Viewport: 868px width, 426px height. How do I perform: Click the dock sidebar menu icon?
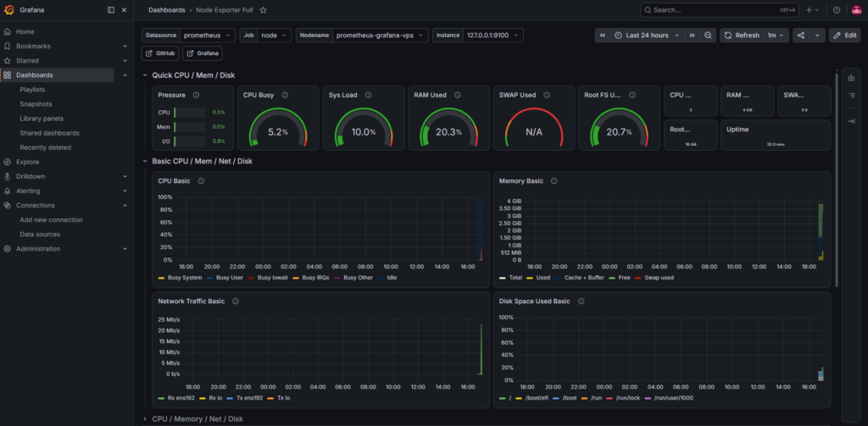(111, 10)
